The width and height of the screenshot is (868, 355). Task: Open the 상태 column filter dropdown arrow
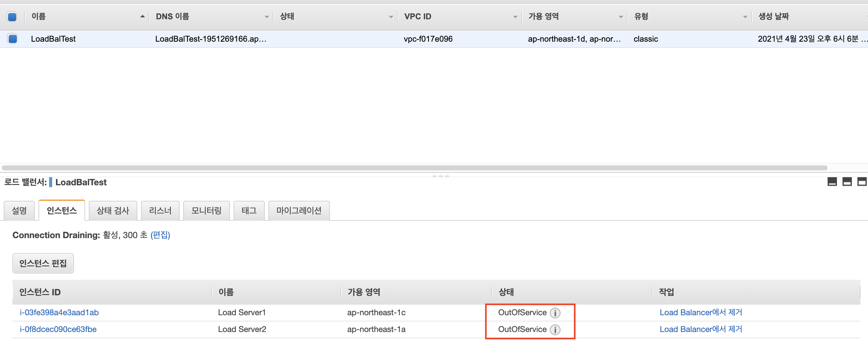tap(391, 17)
